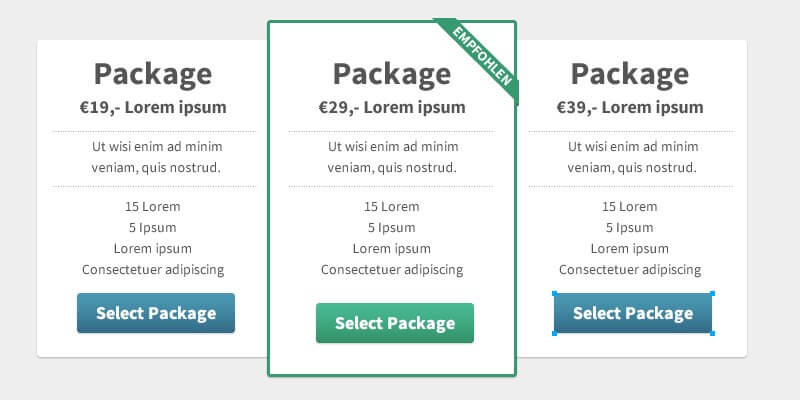Click the €29,- Lorem ipsum price
Screen dimensions: 800x400
point(392,108)
